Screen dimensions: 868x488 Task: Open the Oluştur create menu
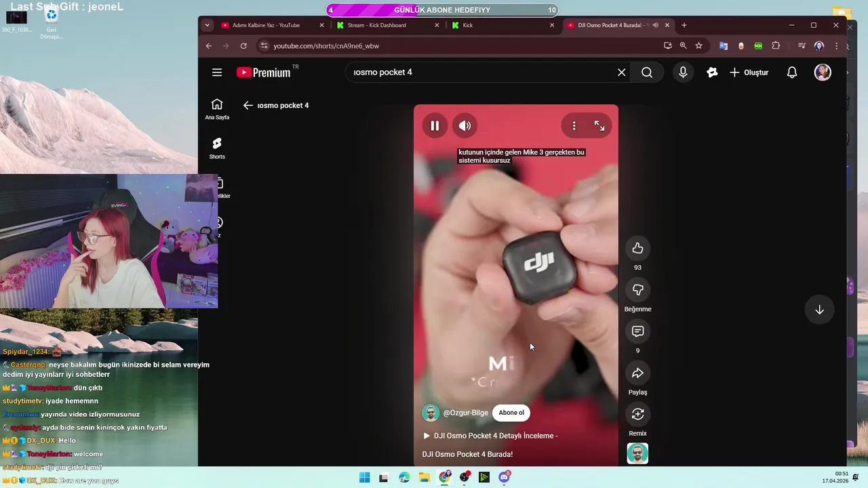click(x=749, y=73)
